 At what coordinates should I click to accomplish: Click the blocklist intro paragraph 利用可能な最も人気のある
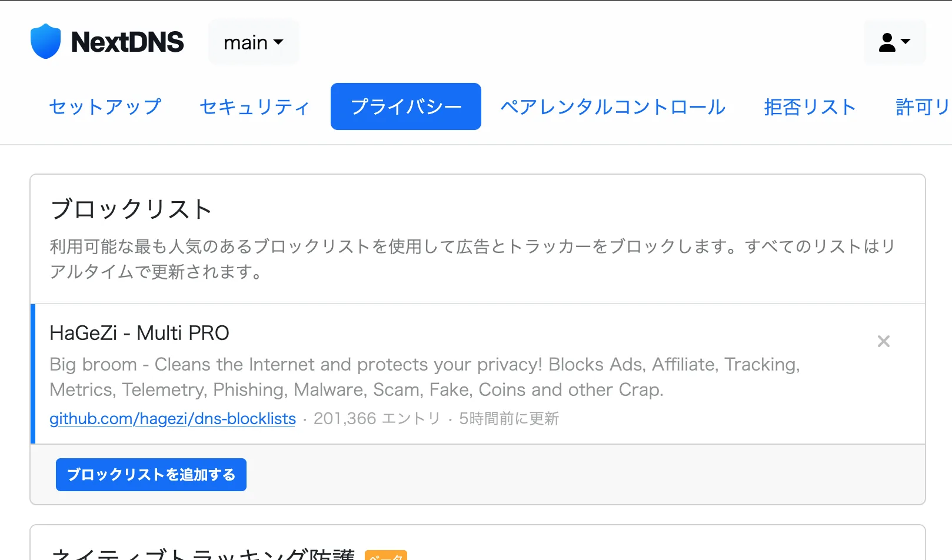[x=472, y=259]
